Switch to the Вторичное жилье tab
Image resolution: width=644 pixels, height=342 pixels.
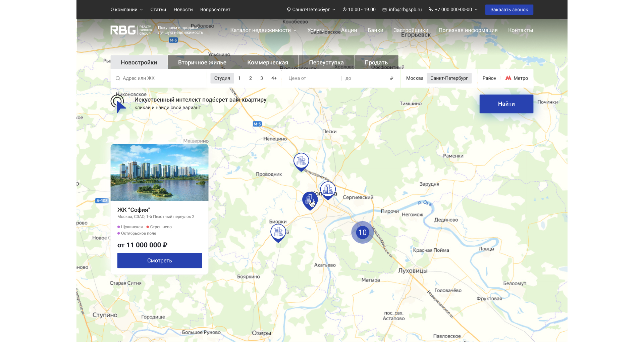tap(202, 62)
